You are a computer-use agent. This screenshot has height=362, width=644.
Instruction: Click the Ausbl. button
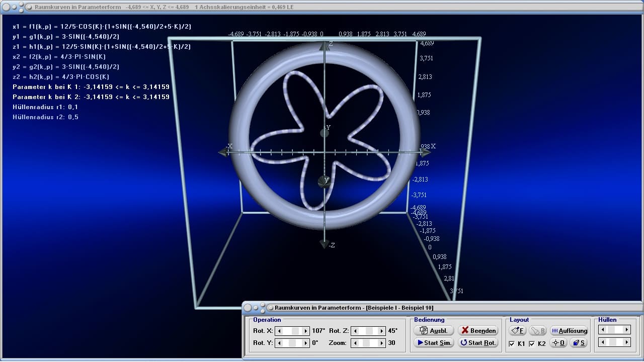click(x=434, y=330)
